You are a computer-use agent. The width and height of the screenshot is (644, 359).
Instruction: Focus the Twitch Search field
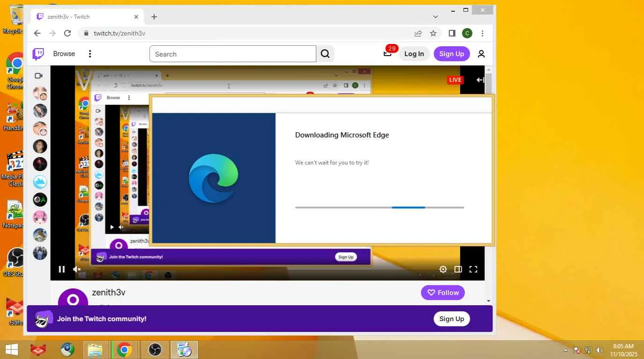pyautogui.click(x=233, y=54)
